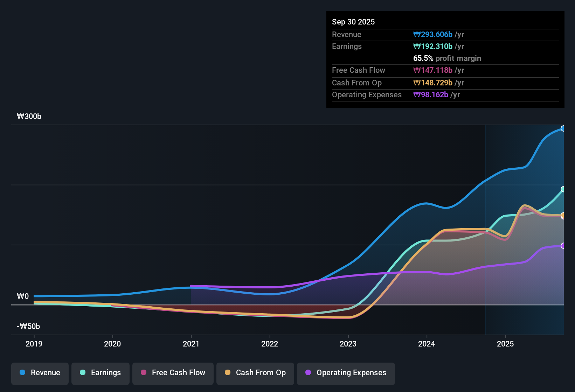Toggle the Revenue series visibility

[40, 373]
